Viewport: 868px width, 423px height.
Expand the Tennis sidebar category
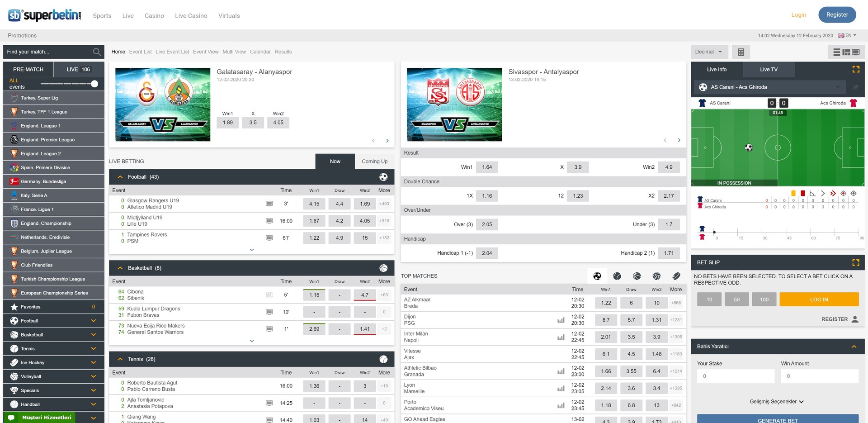point(94,349)
